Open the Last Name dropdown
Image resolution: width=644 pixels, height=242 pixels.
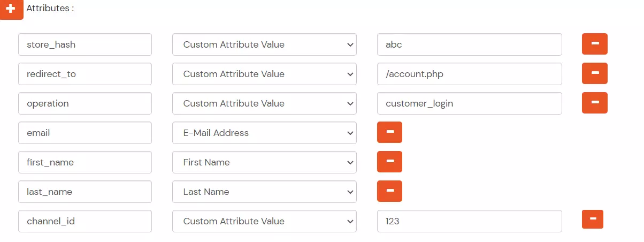[x=264, y=192]
